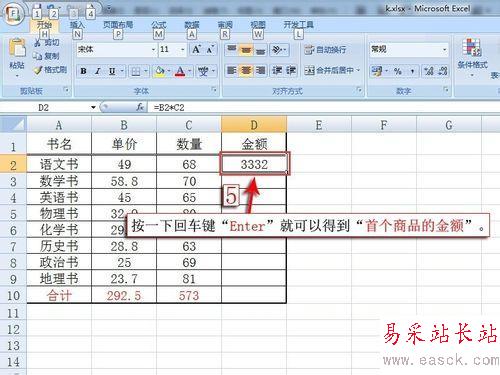This screenshot has height=375, width=500.
Task: Open the number format dropdown (常规)
Action: [444, 50]
